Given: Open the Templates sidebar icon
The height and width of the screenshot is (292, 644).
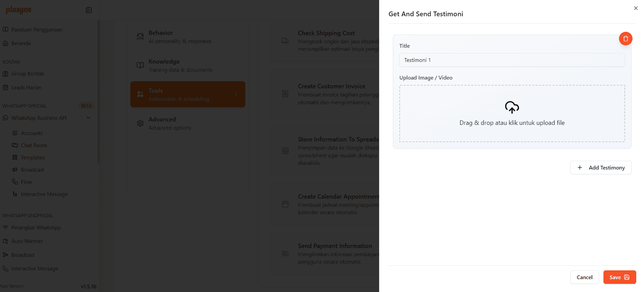Looking at the screenshot, I should [15, 158].
